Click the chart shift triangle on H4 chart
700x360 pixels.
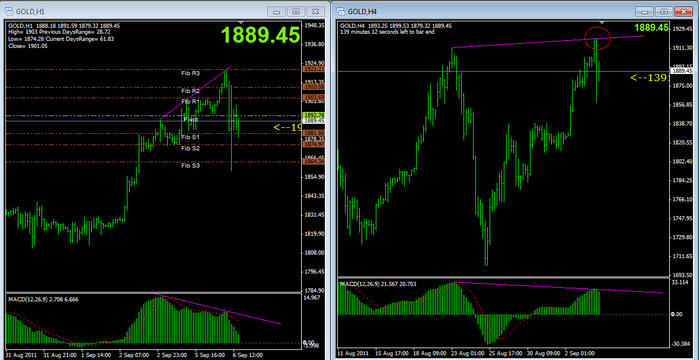point(602,21)
